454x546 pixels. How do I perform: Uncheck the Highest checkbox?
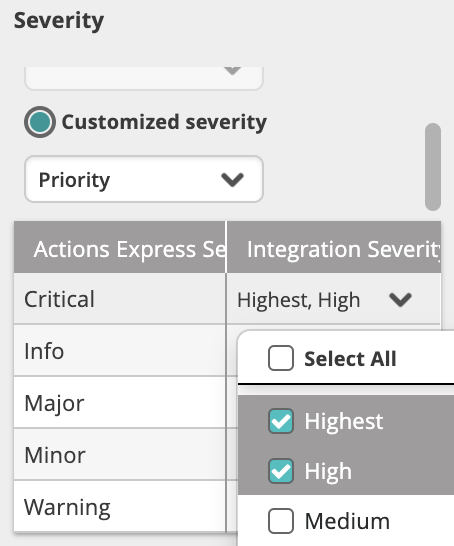coord(281,421)
